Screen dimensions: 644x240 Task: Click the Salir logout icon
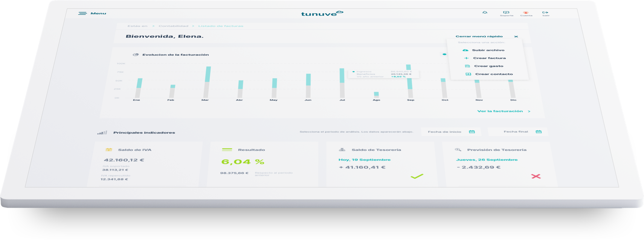[545, 12]
